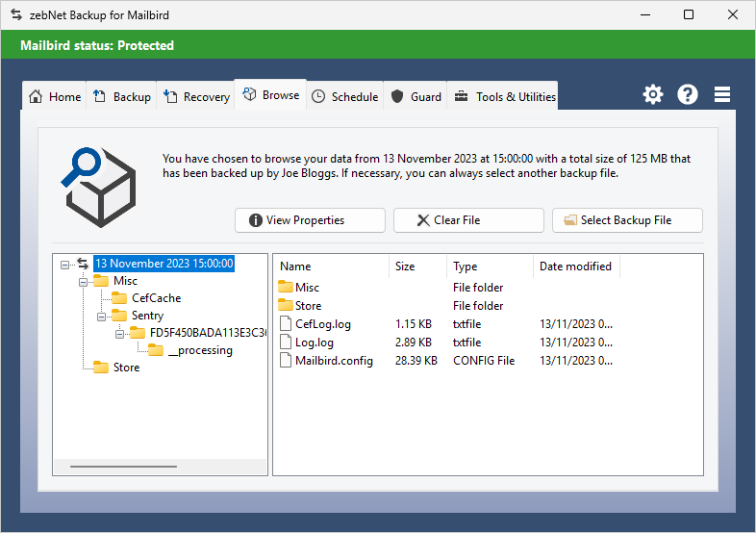Viewport: 756px width, 533px height.
Task: Collapse the 13 November 2023 root node
Action: (64, 264)
